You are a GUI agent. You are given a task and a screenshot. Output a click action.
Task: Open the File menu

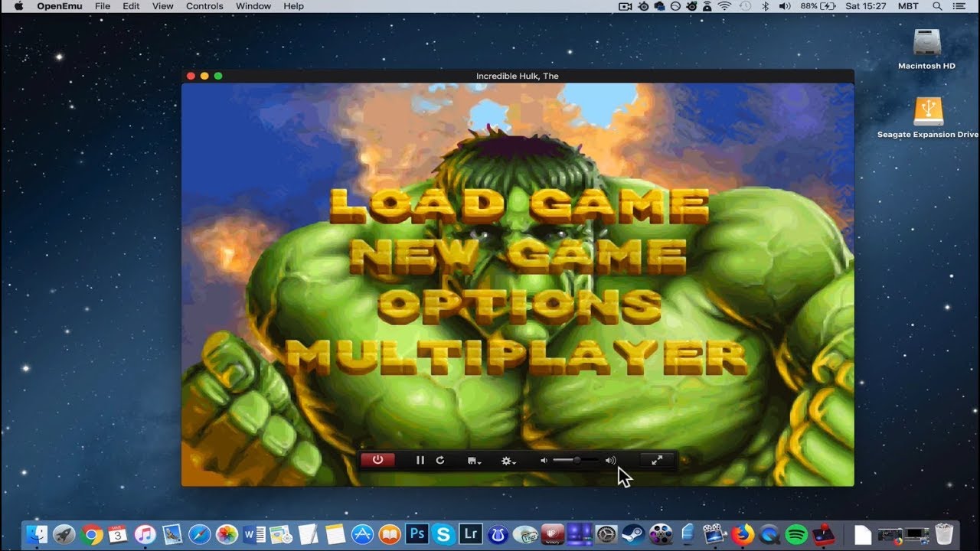(x=103, y=6)
